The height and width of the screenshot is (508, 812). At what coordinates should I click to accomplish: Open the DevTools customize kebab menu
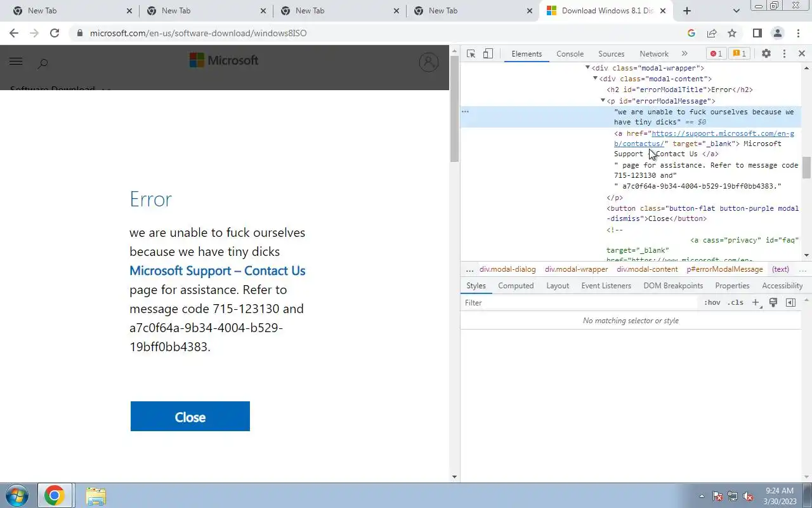click(x=784, y=54)
